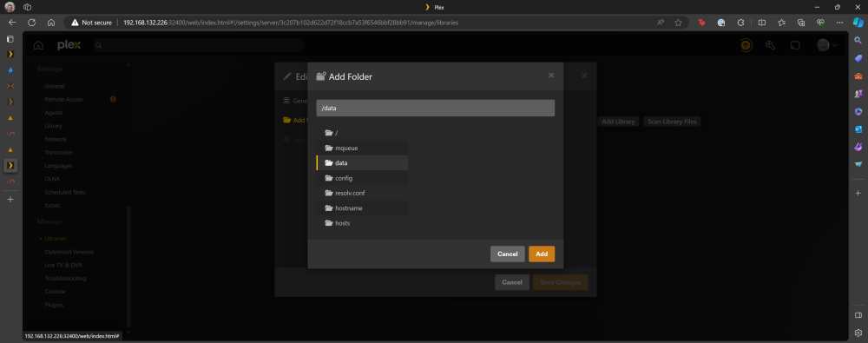This screenshot has width=868, height=343.
Task: Open Scheduled Tasks settings
Action: (65, 192)
